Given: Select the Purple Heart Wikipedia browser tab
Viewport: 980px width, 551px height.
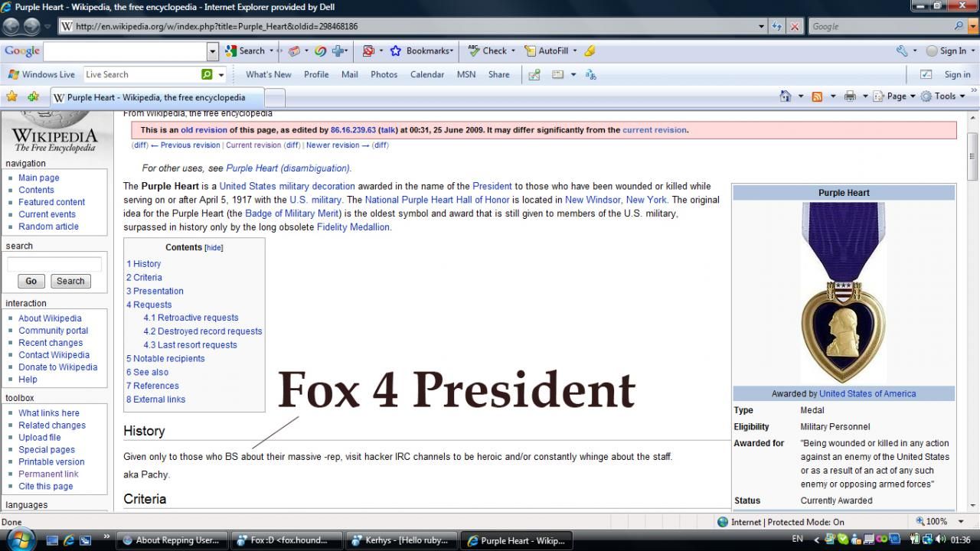Looking at the screenshot, I should [x=157, y=97].
